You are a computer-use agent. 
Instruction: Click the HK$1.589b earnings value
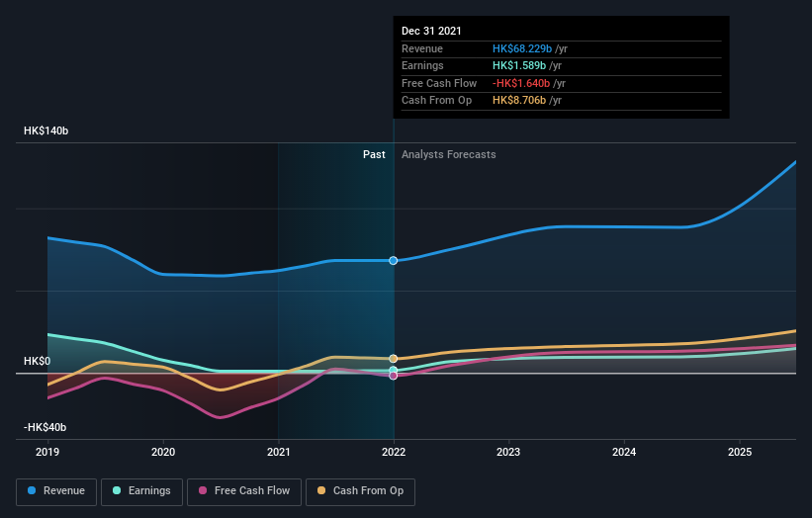point(519,65)
